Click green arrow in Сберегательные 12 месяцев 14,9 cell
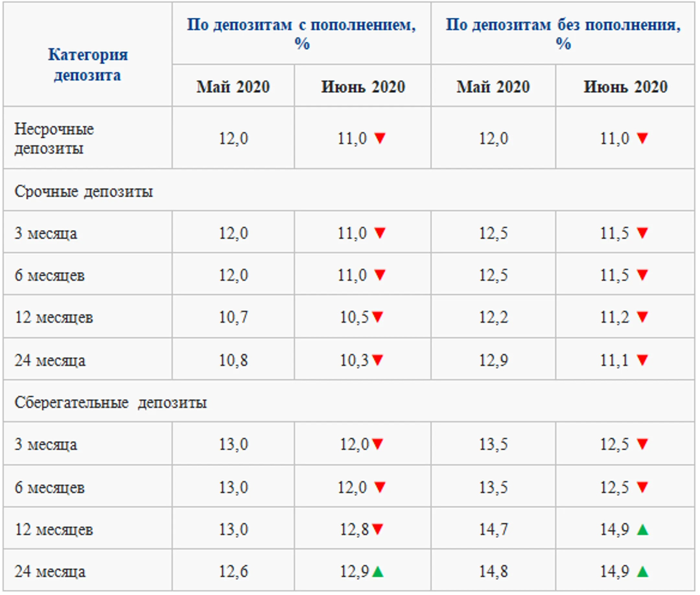Viewport: 700px width, 595px height. click(x=642, y=529)
